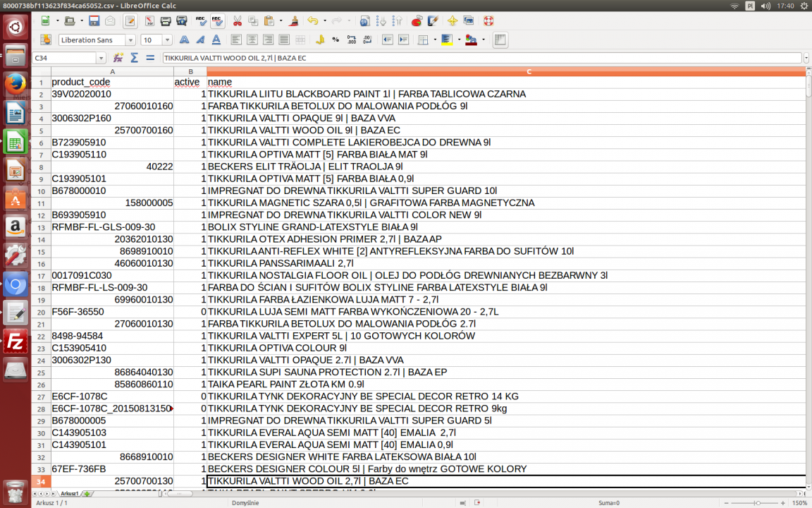The height and width of the screenshot is (508, 812).
Task: Delete a decimal place
Action: click(368, 40)
